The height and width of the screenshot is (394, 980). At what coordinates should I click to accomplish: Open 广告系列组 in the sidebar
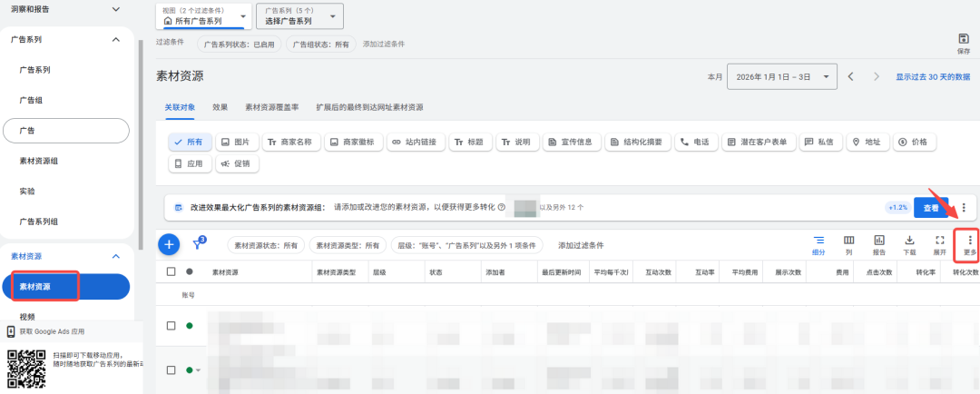point(39,222)
